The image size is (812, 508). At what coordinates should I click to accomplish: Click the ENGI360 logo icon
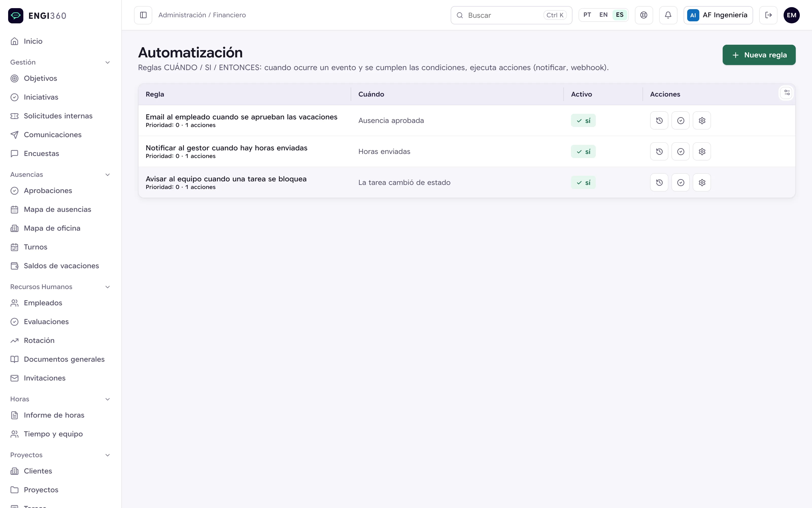pyautogui.click(x=16, y=15)
